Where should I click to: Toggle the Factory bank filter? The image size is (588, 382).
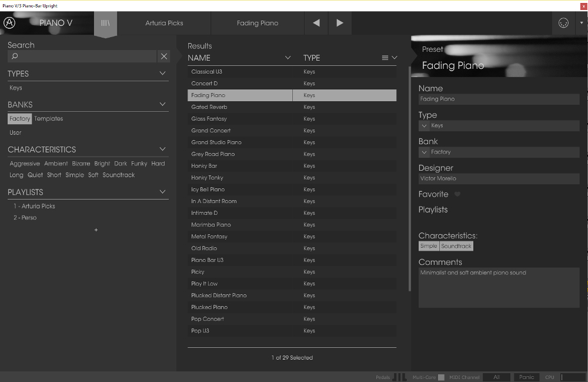coord(19,118)
